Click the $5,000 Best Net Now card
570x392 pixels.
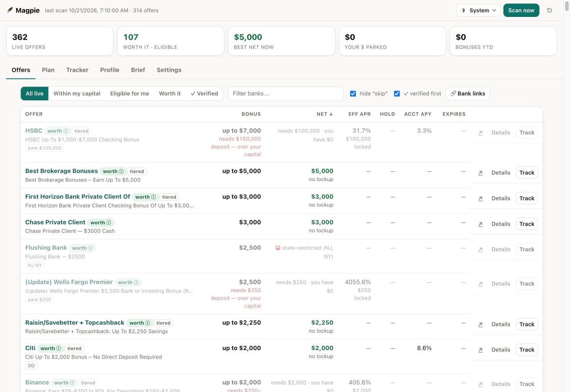click(281, 41)
